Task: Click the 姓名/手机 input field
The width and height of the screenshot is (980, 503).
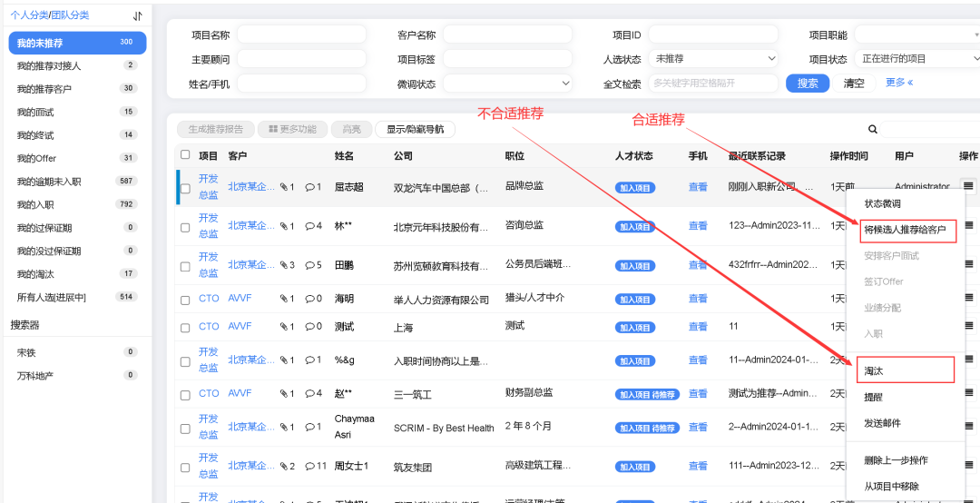Action: point(302,84)
